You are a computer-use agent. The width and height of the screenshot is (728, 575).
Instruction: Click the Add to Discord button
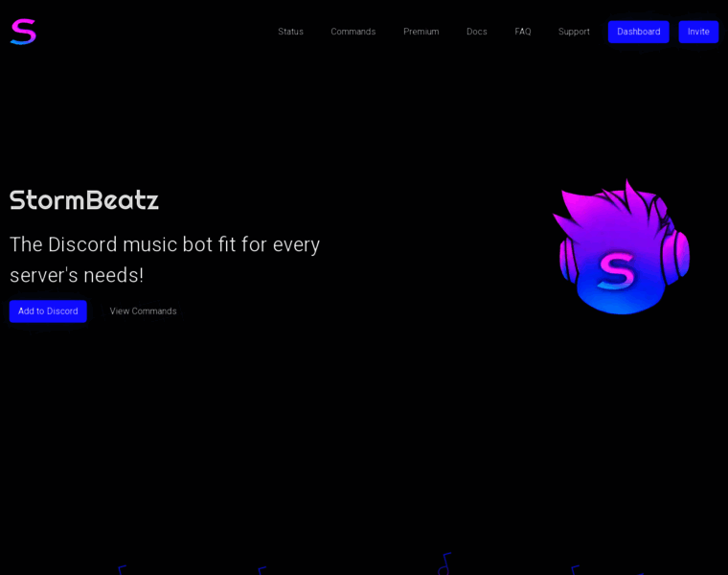(x=48, y=311)
